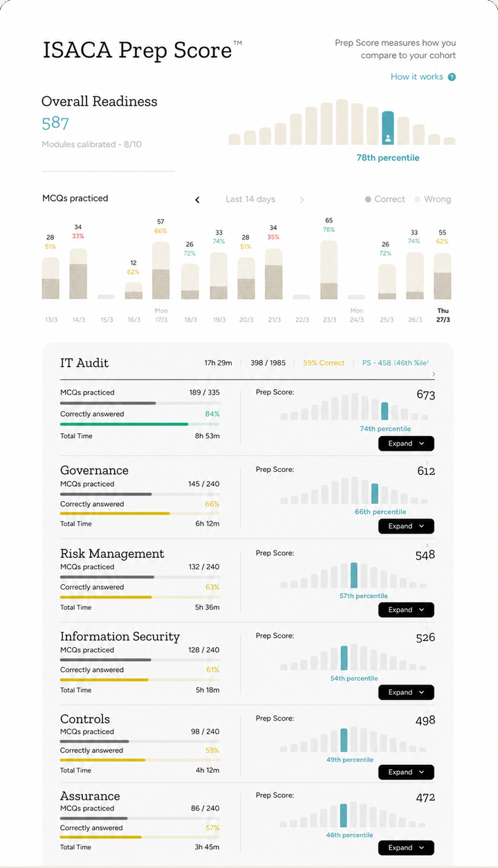Click the Controls prep score 498
This screenshot has height=868, width=498.
(x=425, y=721)
